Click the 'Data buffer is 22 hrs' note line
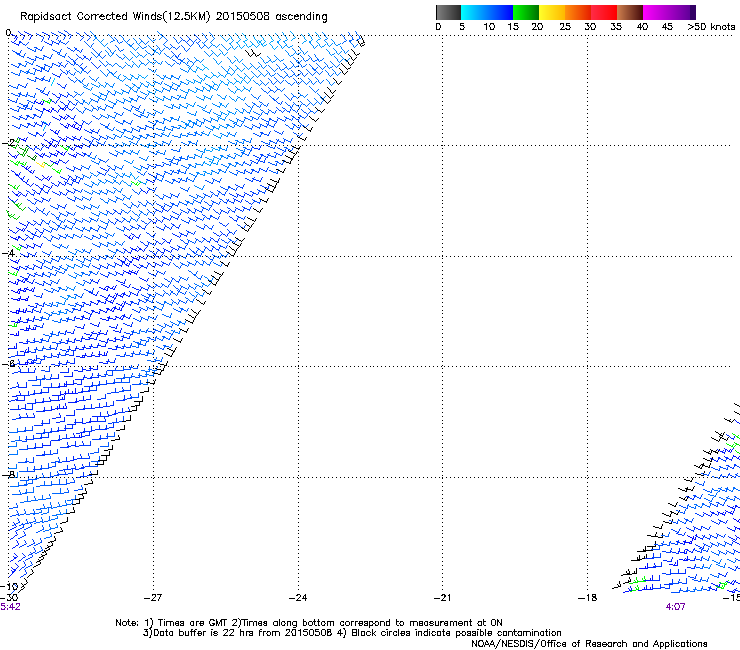Viewport: 740px width, 650px height. tap(352, 633)
